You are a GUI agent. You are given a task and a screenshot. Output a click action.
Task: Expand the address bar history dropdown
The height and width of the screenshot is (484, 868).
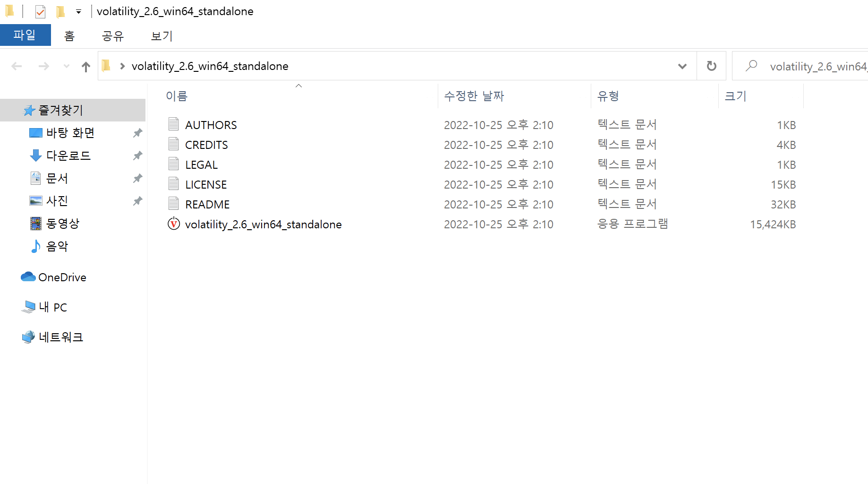pos(682,66)
